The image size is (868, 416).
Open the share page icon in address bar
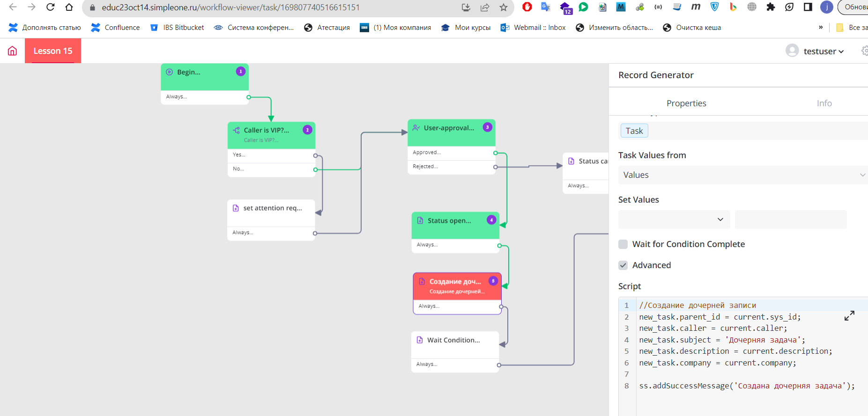tap(485, 7)
